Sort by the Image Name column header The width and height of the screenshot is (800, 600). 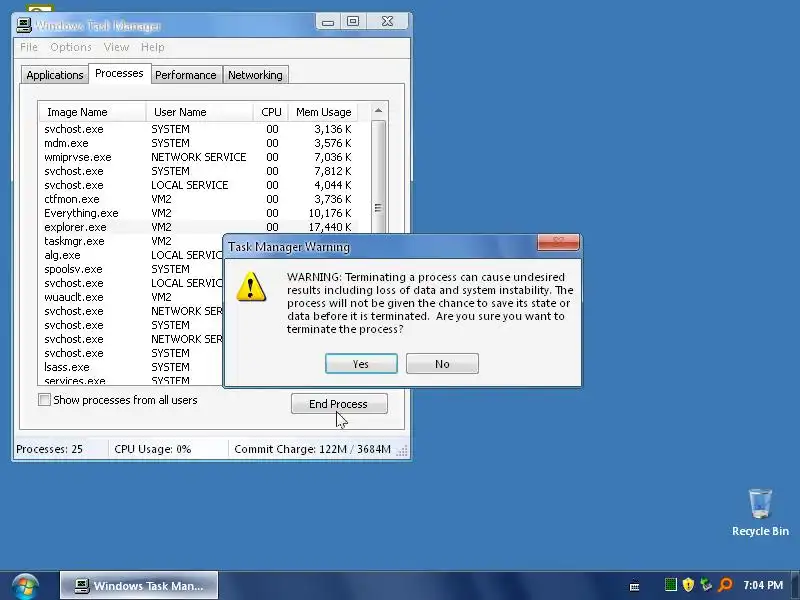coord(92,112)
